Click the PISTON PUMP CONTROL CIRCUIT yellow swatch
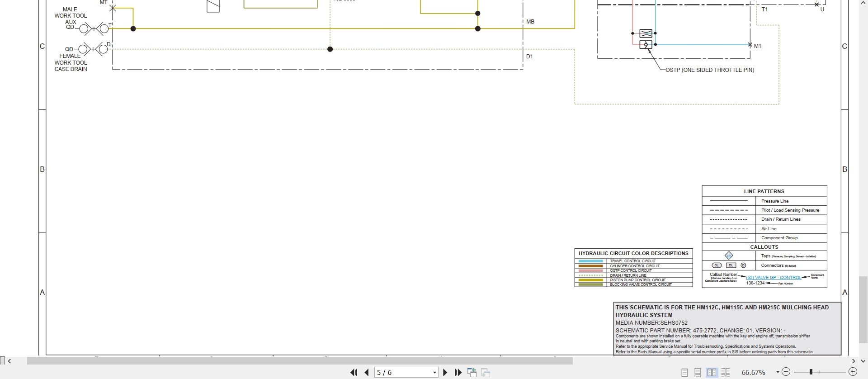The height and width of the screenshot is (379, 868). point(591,280)
